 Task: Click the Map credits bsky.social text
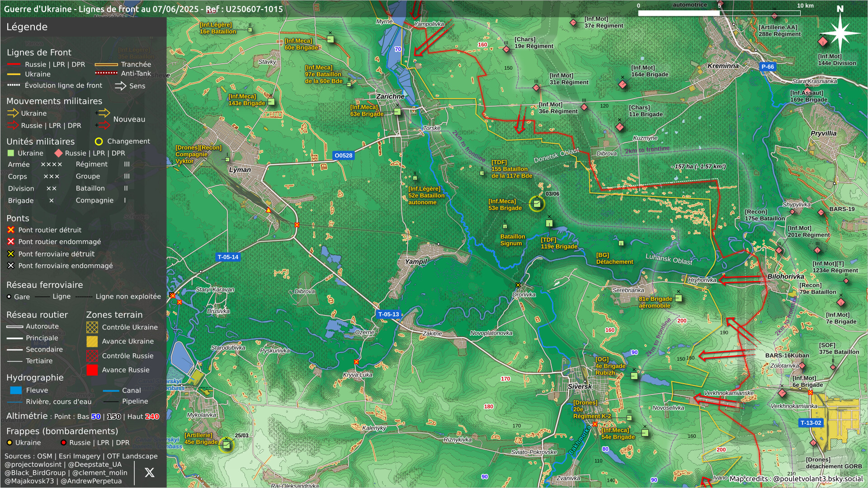pyautogui.click(x=796, y=479)
